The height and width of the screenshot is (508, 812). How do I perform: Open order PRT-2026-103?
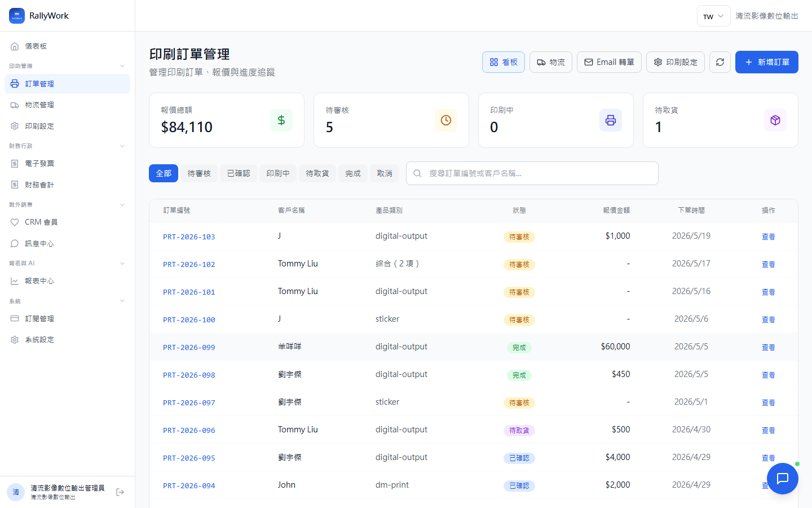point(189,237)
